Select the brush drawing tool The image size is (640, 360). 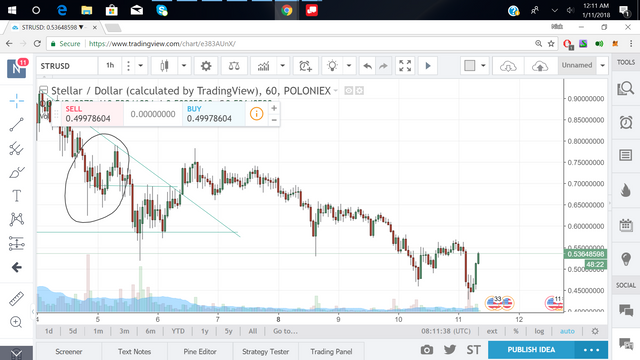click(x=16, y=172)
